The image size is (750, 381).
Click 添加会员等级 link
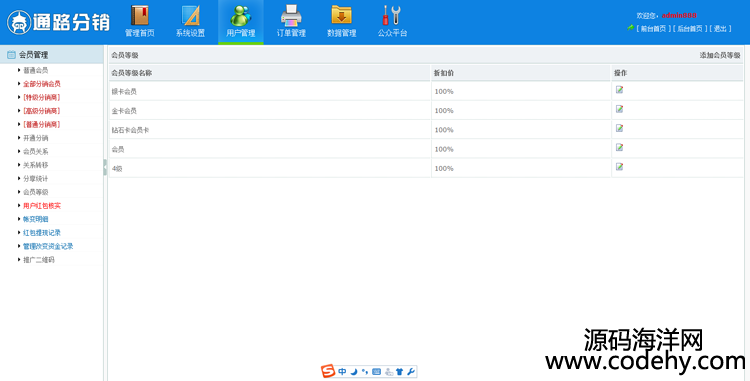click(x=720, y=55)
